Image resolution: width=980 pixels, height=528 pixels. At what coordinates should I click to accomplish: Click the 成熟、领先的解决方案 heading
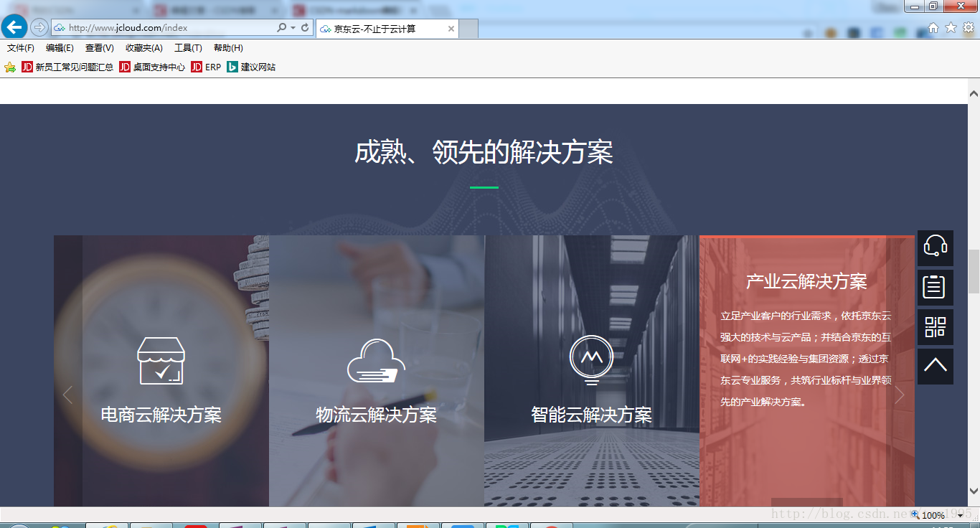[484, 153]
